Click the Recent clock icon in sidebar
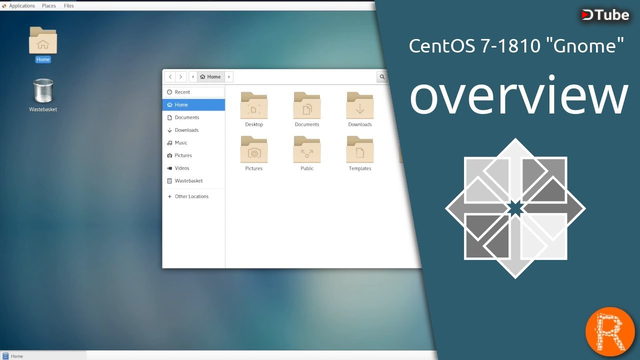Screen dimensions: 640x360 169,92
